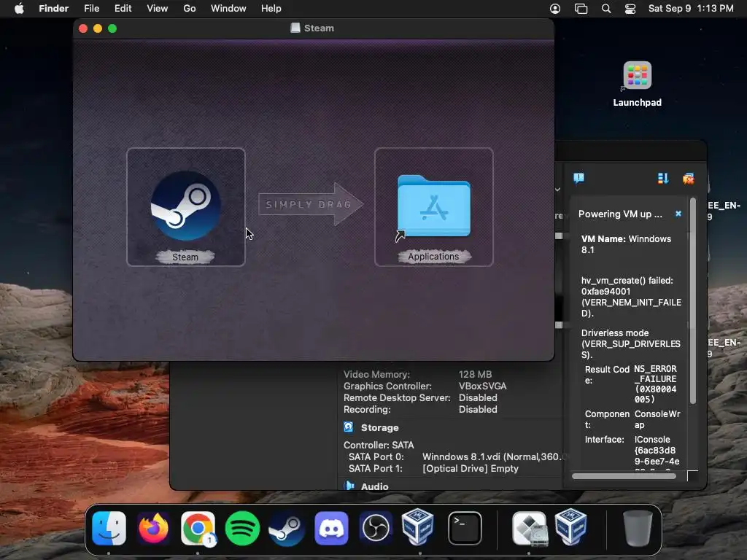
Task: Open Discord from the Dock
Action: click(x=331, y=528)
